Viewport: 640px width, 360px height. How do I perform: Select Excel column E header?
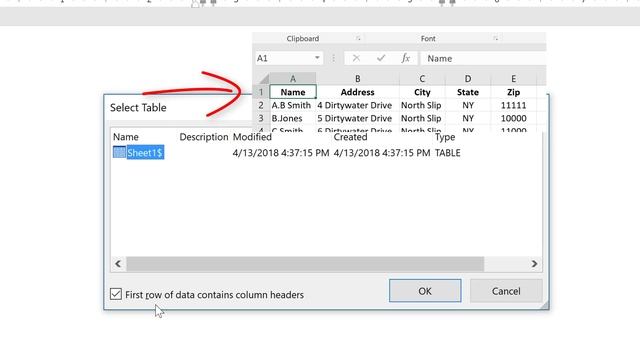(513, 78)
